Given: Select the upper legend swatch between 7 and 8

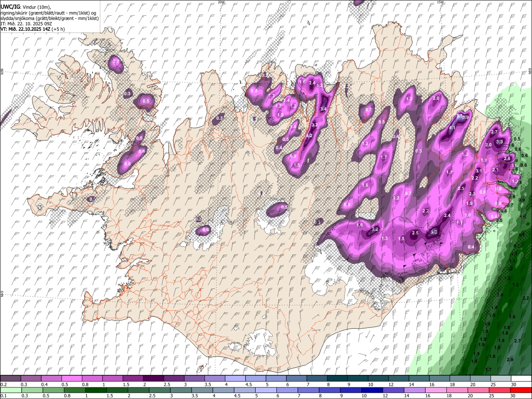Looking at the screenshot, I should [x=317, y=378].
